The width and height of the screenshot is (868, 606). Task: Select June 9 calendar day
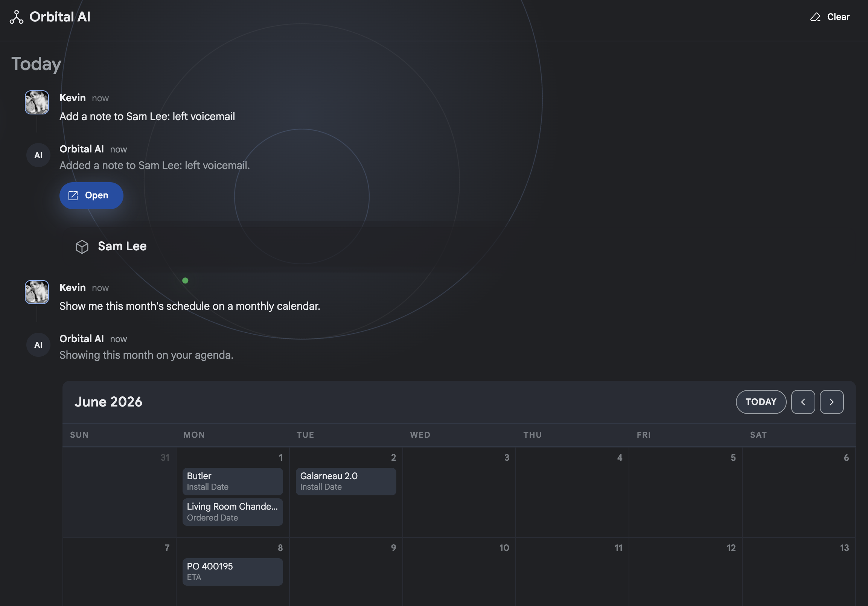coord(346,572)
